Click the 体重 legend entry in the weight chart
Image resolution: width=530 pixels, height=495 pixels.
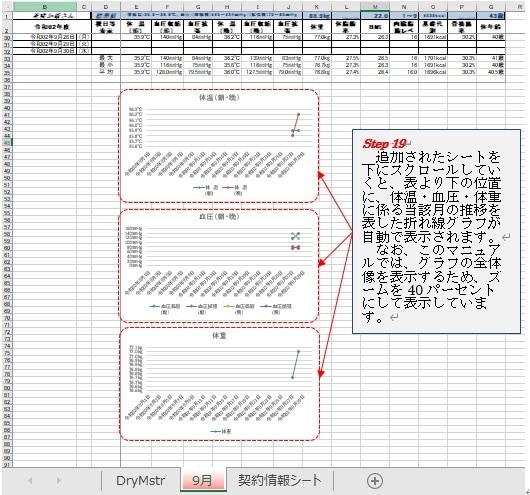point(221,431)
